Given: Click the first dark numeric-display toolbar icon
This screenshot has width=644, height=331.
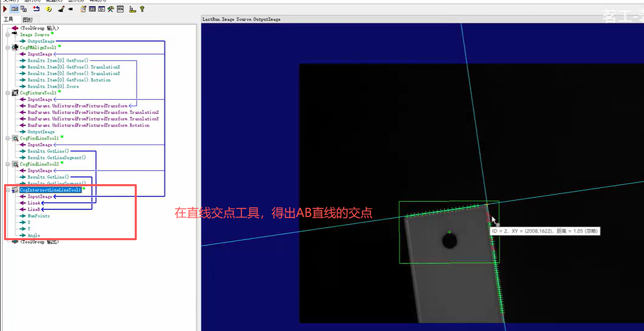Looking at the screenshot, I should [93, 9].
